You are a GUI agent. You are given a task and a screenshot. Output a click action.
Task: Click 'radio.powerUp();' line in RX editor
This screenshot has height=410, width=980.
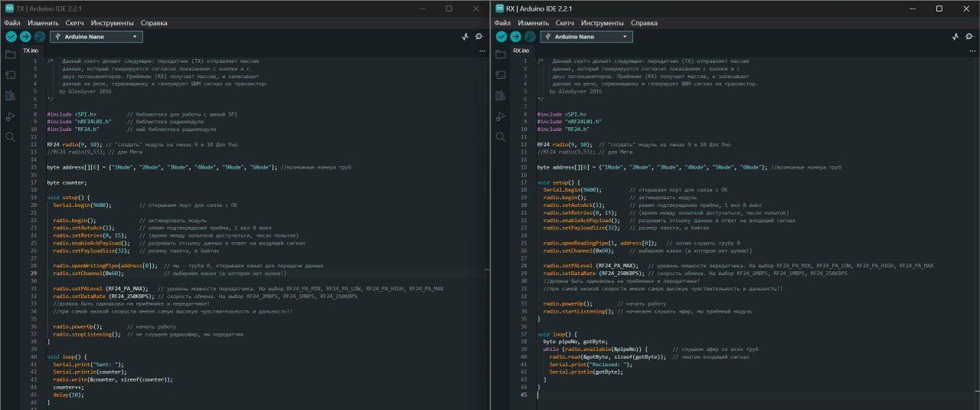567,303
